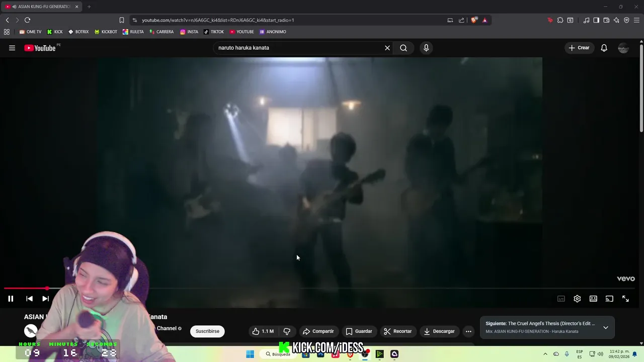The width and height of the screenshot is (644, 362).
Task: Open the ANONIMO bookmark
Action: [273, 32]
